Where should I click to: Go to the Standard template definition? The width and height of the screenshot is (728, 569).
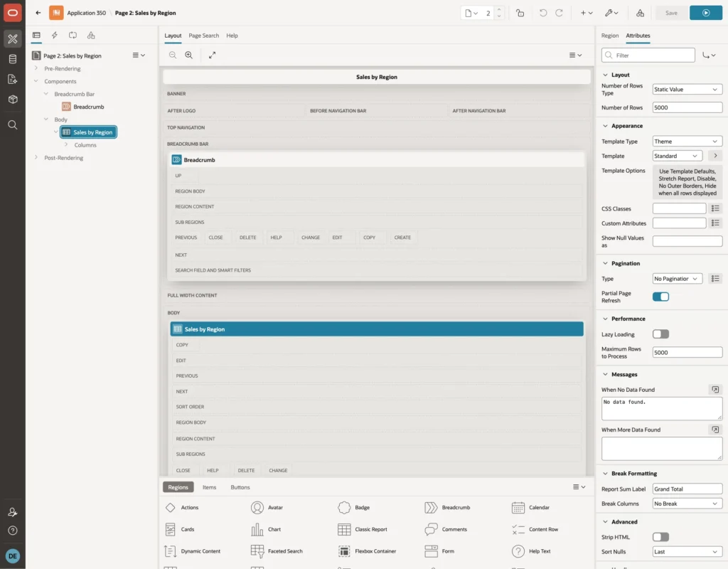tap(715, 156)
